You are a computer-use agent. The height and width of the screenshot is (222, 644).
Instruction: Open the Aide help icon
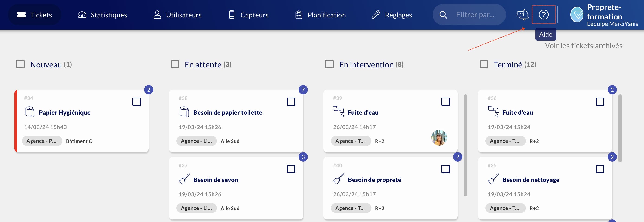[544, 15]
